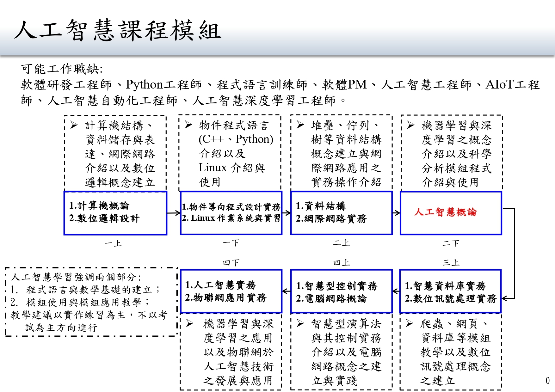Image resolution: width=555 pixels, height=392 pixels.
Task: Click the slide title 人工智慧課程模組
Action: (x=118, y=31)
